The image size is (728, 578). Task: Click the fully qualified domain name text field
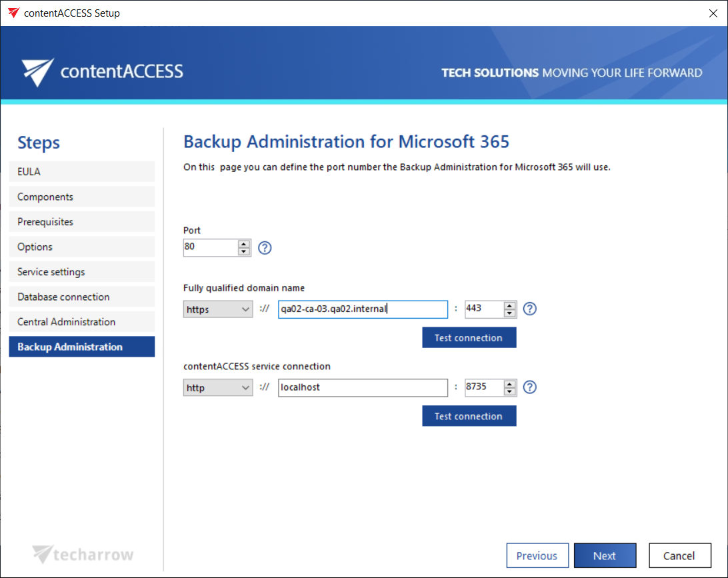coord(363,309)
